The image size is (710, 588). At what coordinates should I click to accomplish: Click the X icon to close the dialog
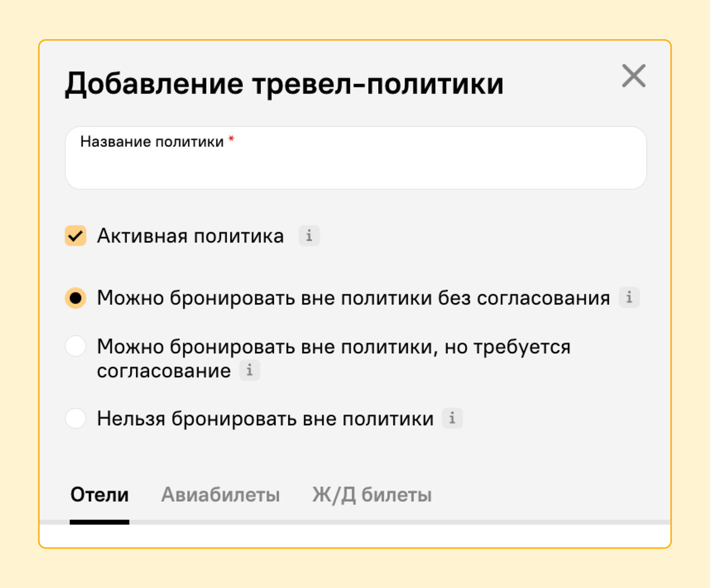click(634, 76)
